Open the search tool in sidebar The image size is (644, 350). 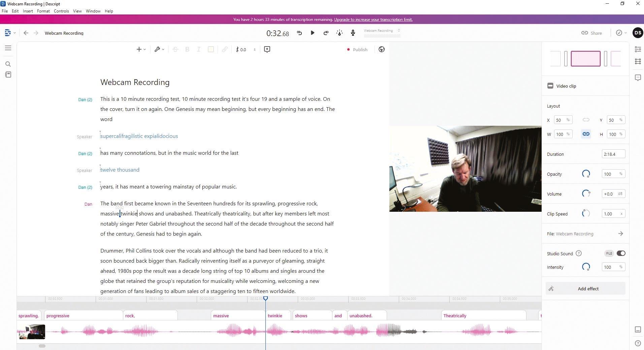point(8,64)
